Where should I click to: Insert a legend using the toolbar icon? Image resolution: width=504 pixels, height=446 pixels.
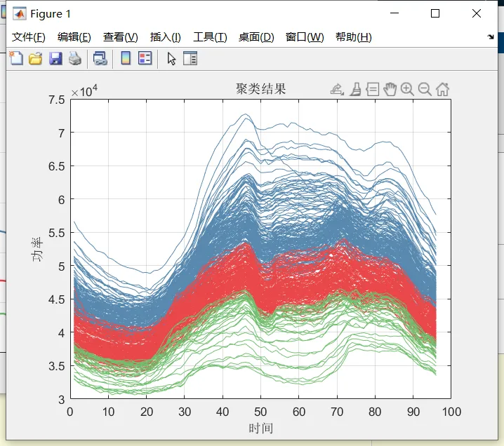145,58
